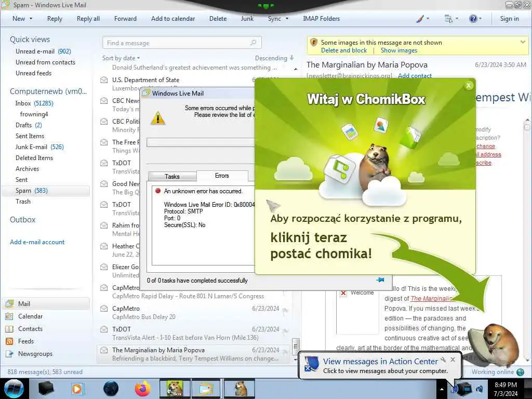Open the Trash folder

click(x=23, y=202)
